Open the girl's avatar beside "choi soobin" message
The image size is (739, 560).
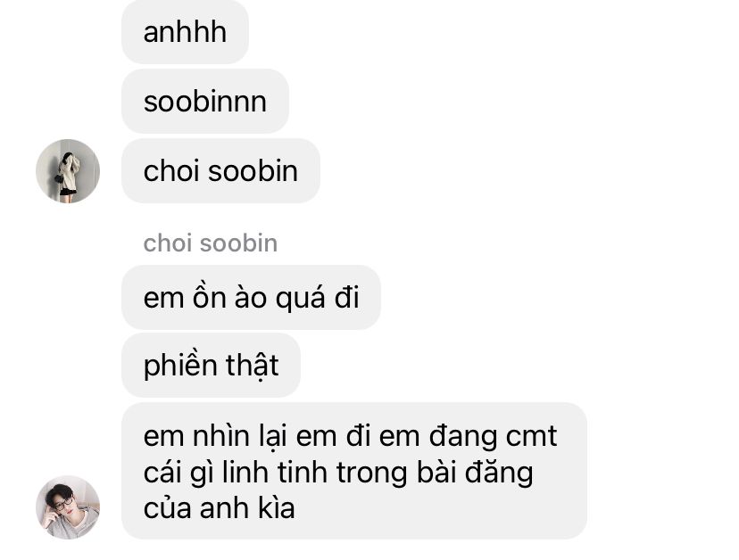click(x=68, y=171)
